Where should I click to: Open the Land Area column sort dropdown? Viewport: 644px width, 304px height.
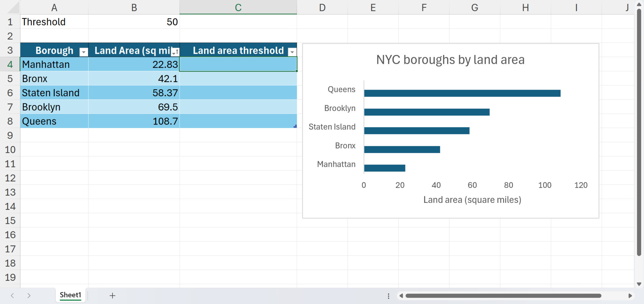tap(175, 52)
